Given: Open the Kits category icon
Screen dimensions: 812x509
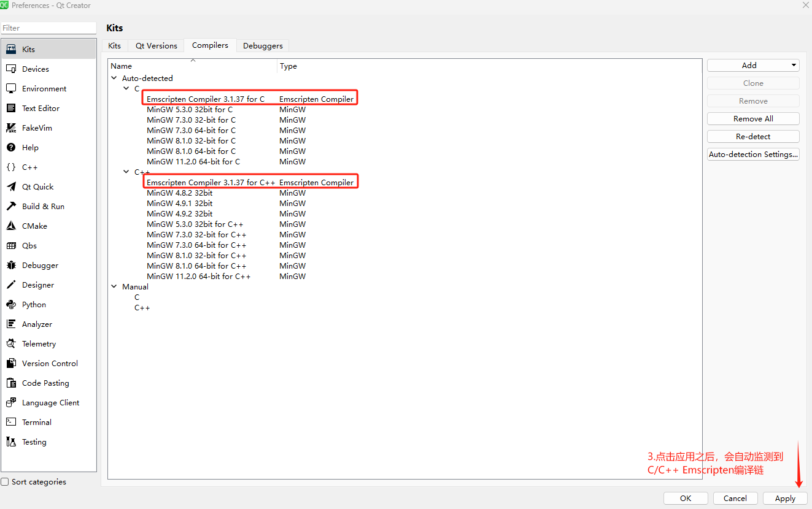Looking at the screenshot, I should (x=11, y=49).
